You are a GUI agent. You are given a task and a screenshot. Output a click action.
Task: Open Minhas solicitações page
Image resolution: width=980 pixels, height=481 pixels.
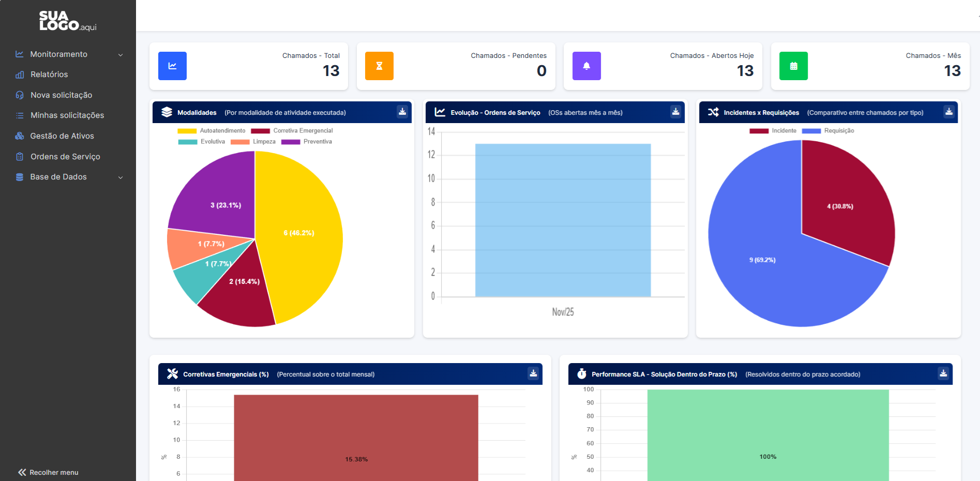pyautogui.click(x=67, y=115)
